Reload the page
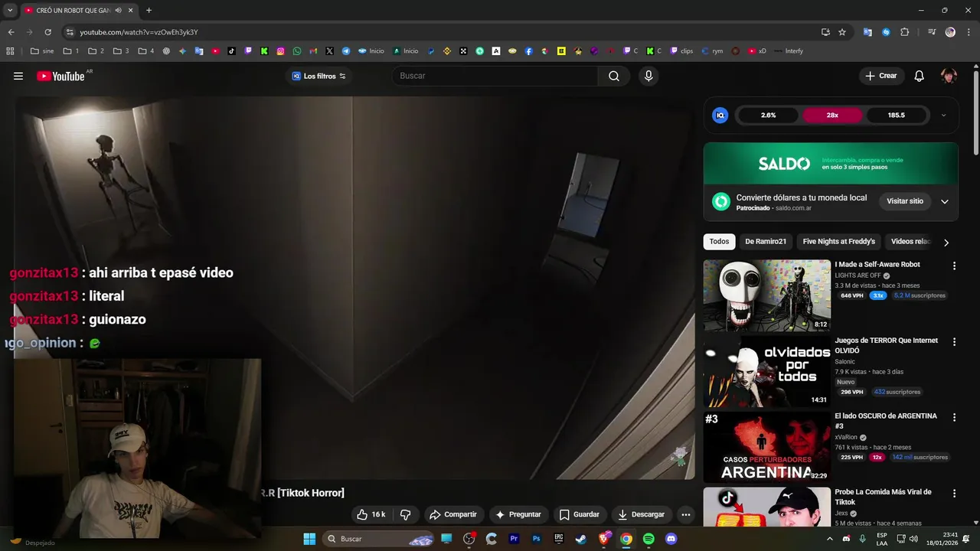 (47, 32)
